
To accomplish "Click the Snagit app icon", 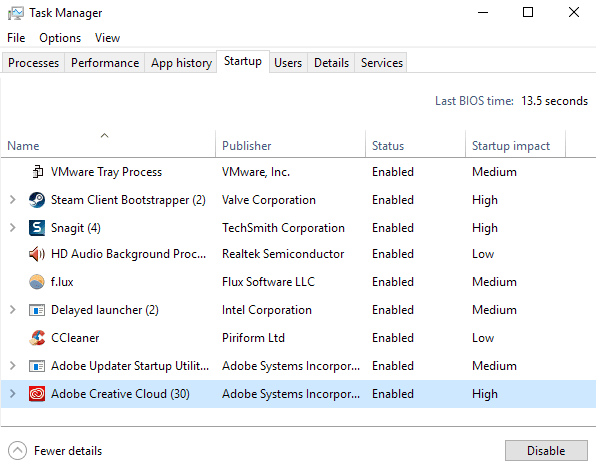I will (x=37, y=228).
